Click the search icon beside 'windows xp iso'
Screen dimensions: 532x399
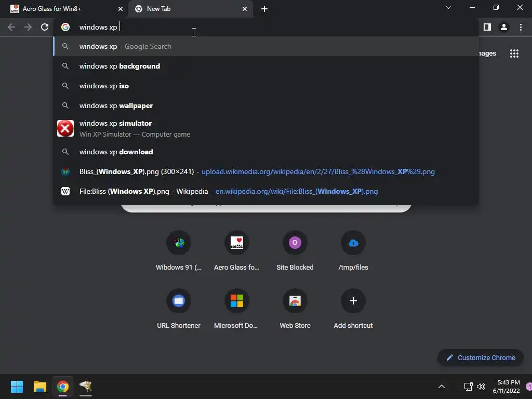pos(65,86)
